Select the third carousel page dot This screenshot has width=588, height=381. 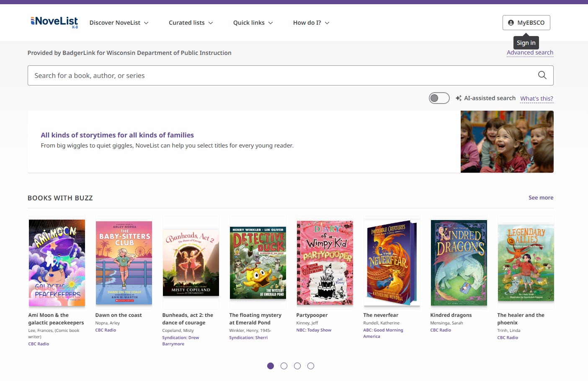click(x=297, y=366)
